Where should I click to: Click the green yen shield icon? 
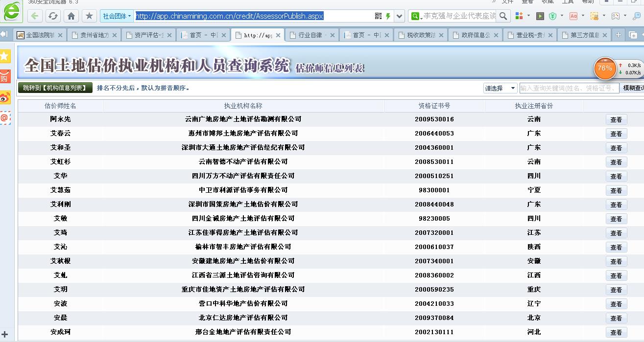click(553, 16)
